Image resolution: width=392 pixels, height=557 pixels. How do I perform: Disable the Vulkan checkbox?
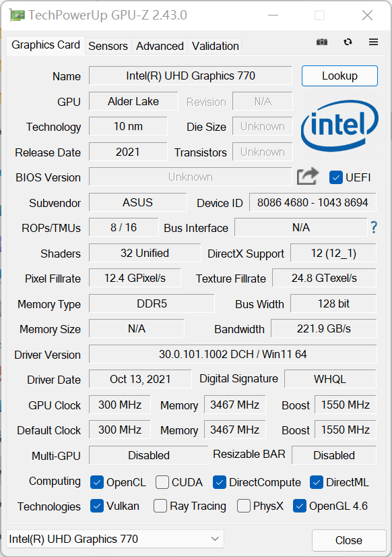[97, 506]
